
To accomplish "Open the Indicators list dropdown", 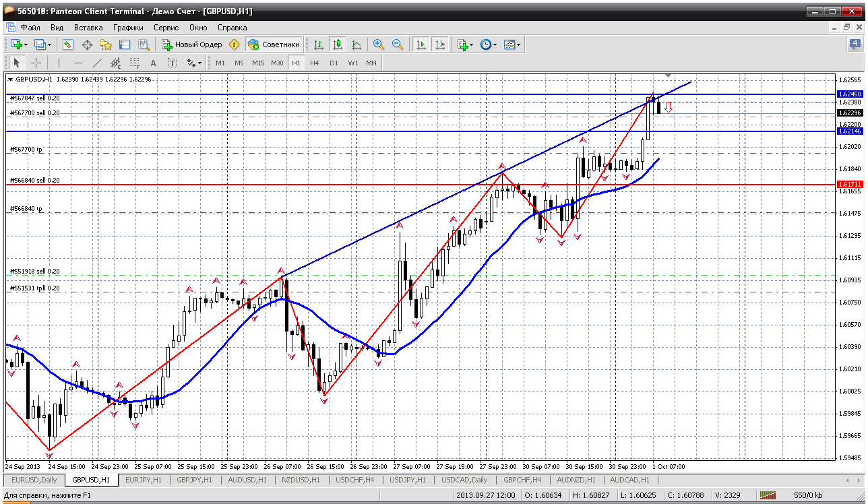I will pyautogui.click(x=465, y=44).
